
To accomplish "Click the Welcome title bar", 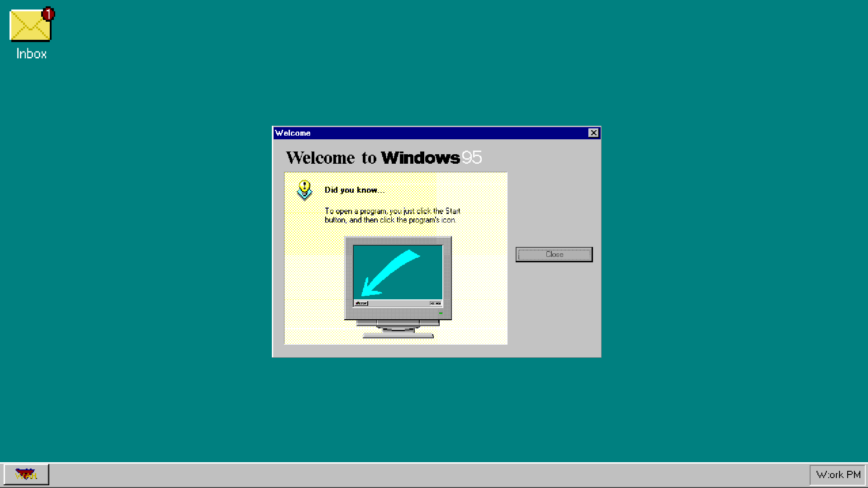I will pyautogui.click(x=436, y=133).
